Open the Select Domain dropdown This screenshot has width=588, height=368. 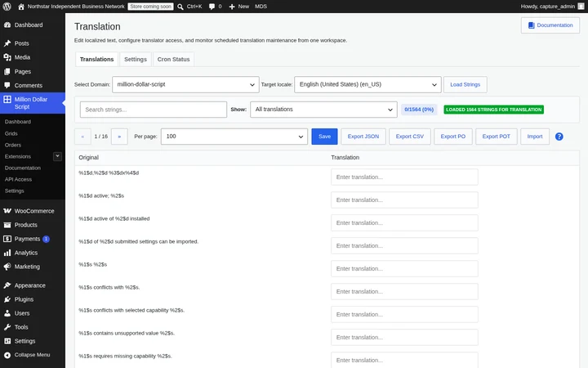(185, 84)
